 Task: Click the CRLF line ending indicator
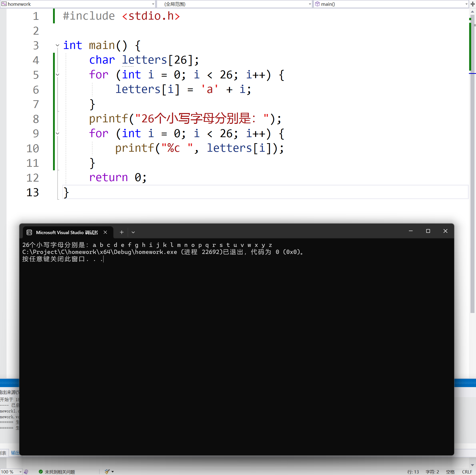point(467,472)
